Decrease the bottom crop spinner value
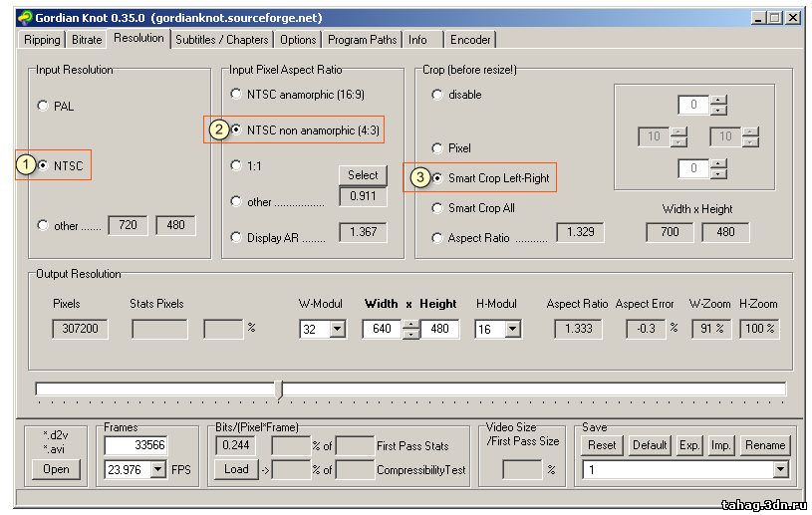 point(718,174)
